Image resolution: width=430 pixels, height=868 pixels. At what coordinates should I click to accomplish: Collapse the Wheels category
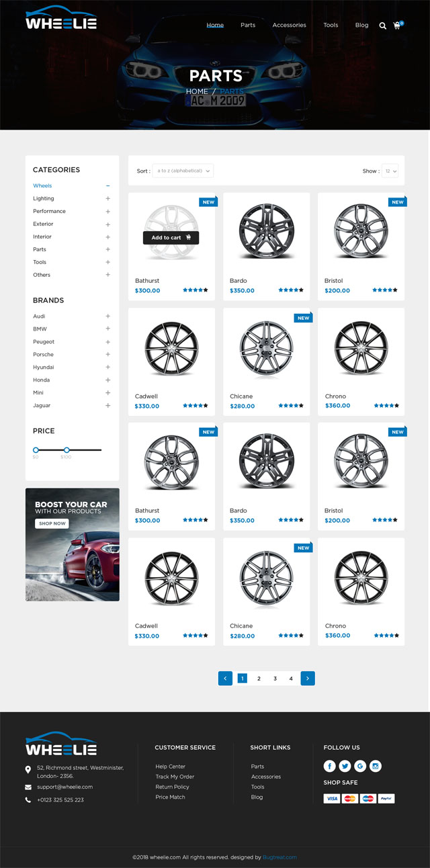[107, 186]
